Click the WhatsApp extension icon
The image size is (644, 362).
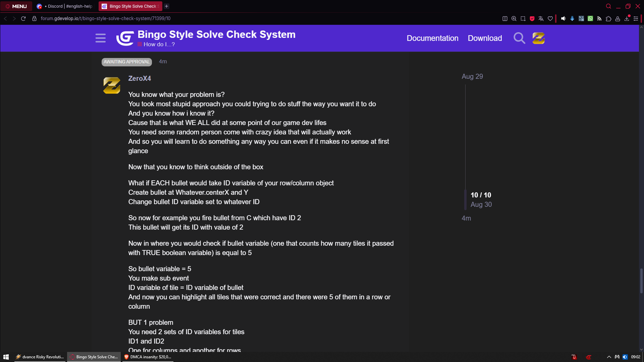point(590,18)
